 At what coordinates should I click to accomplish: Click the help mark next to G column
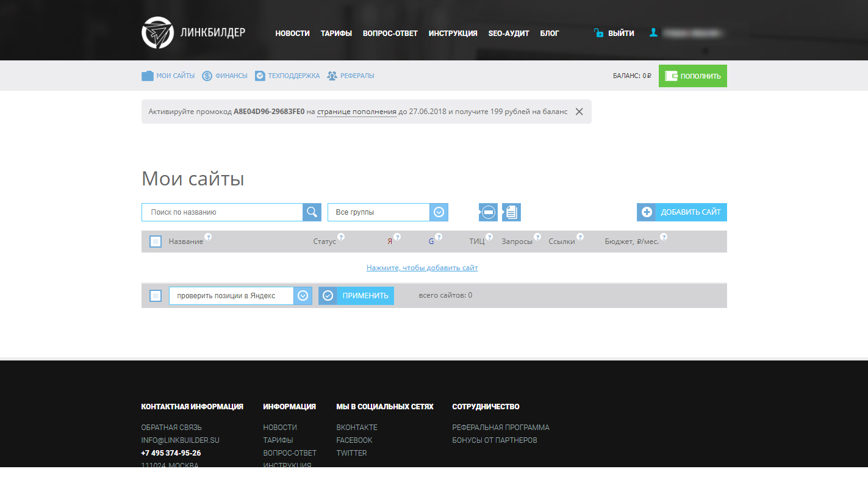click(x=439, y=237)
